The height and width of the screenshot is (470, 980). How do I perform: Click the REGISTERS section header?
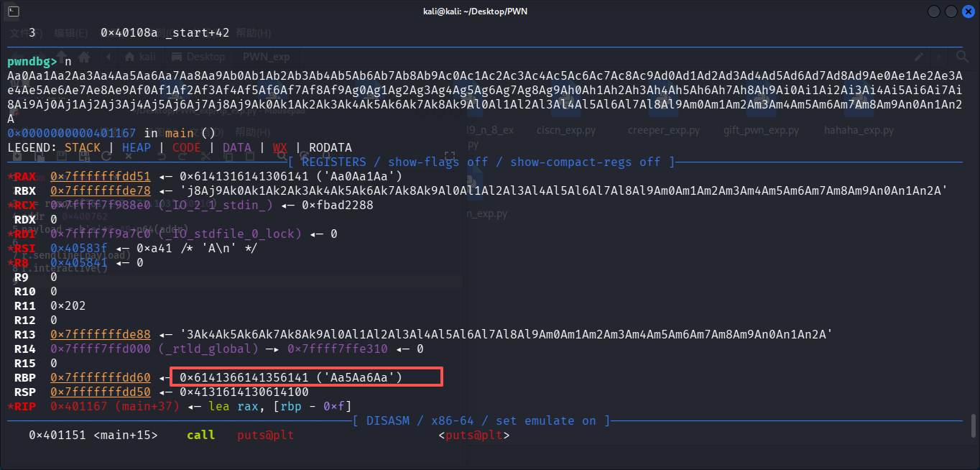pos(481,162)
